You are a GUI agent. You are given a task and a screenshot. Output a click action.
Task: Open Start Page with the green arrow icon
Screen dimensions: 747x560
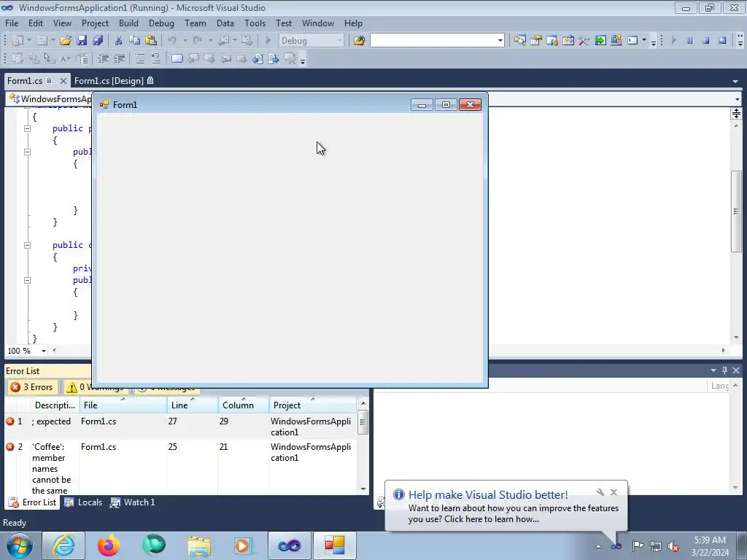point(600,41)
